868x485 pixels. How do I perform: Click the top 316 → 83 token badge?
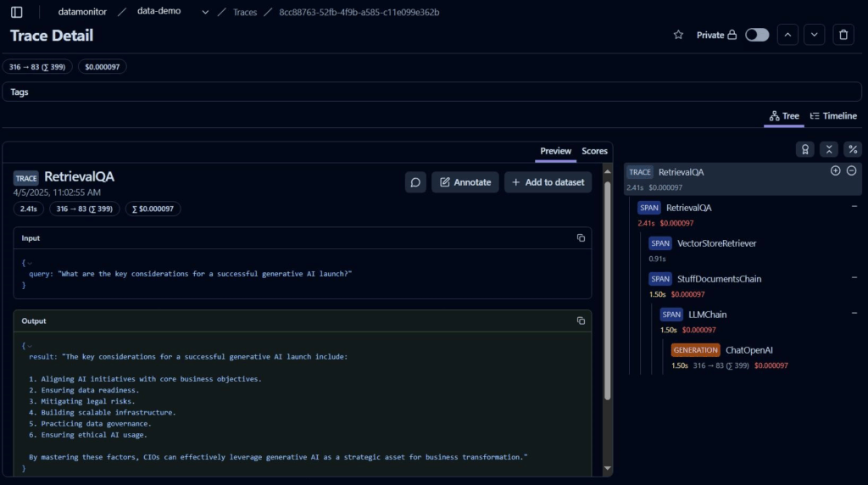click(x=37, y=67)
